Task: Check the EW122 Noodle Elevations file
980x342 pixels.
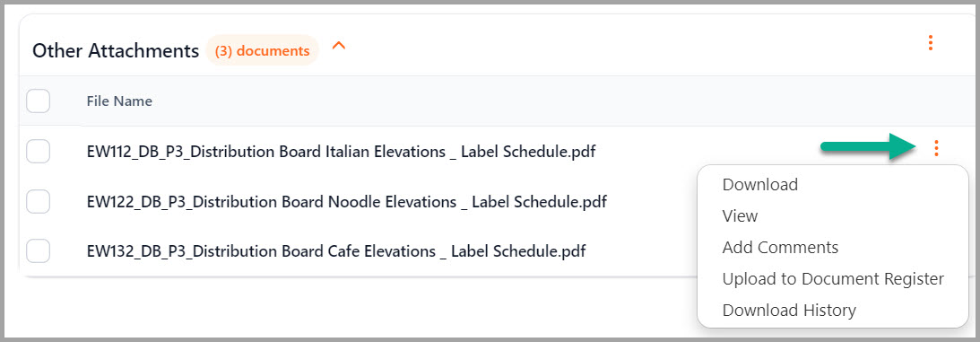Action: [x=39, y=202]
